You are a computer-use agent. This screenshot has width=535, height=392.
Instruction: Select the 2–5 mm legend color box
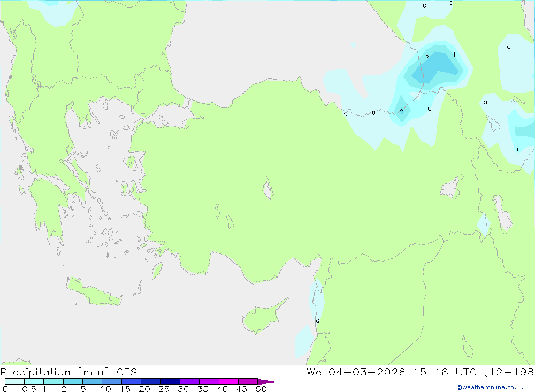[73, 381]
